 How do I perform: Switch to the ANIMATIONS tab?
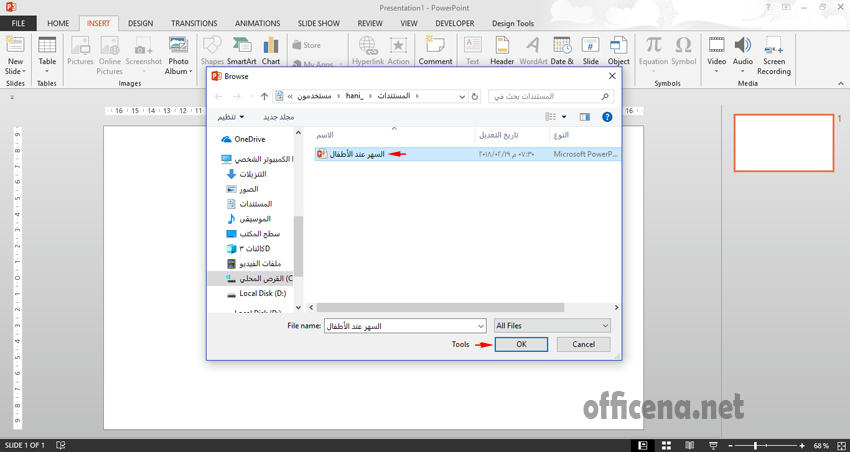(257, 23)
